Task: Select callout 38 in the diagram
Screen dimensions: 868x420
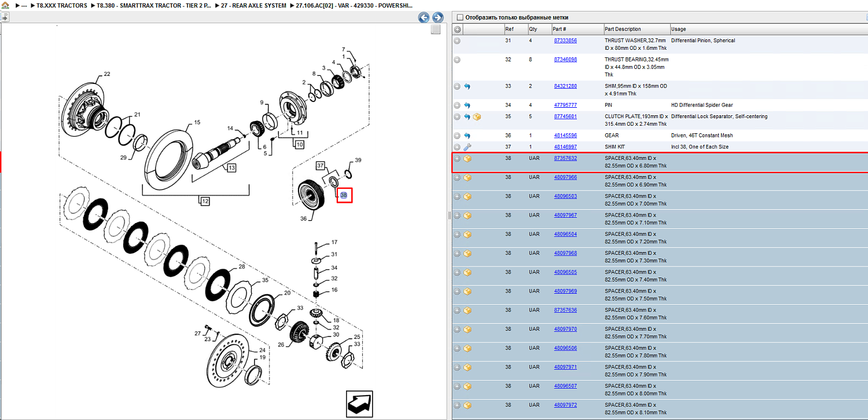Action: (344, 195)
